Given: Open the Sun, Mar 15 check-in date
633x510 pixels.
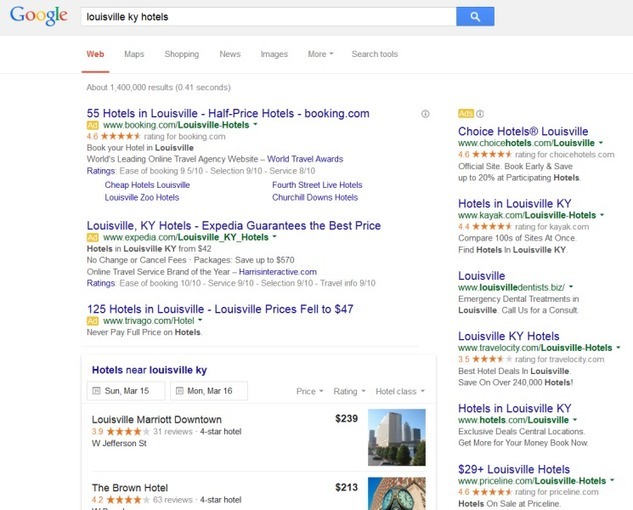Looking at the screenshot, I should coord(126,391).
